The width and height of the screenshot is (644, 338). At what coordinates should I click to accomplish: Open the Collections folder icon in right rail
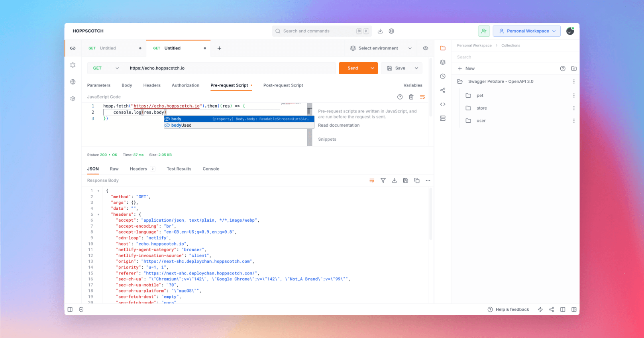(443, 48)
